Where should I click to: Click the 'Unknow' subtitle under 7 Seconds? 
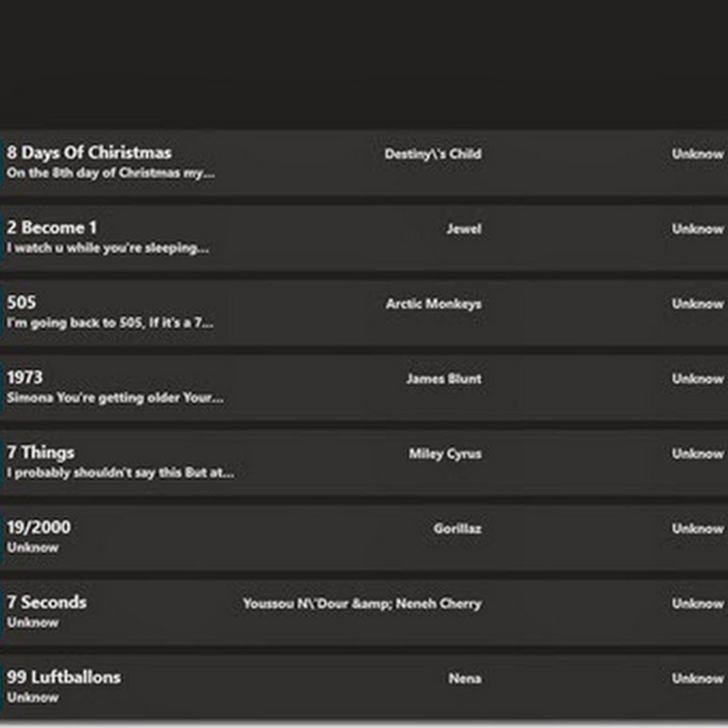point(33,622)
